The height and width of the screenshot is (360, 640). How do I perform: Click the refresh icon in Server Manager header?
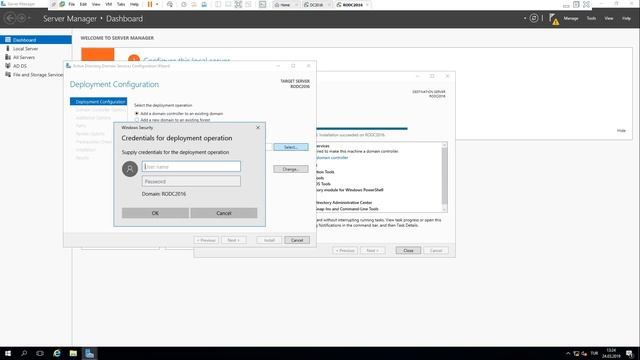(x=534, y=18)
